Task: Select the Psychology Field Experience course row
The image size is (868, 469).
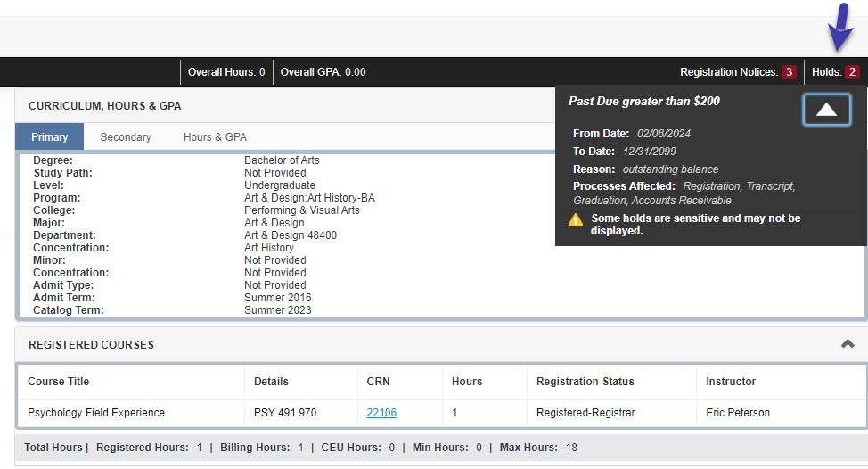Action: pos(96,413)
